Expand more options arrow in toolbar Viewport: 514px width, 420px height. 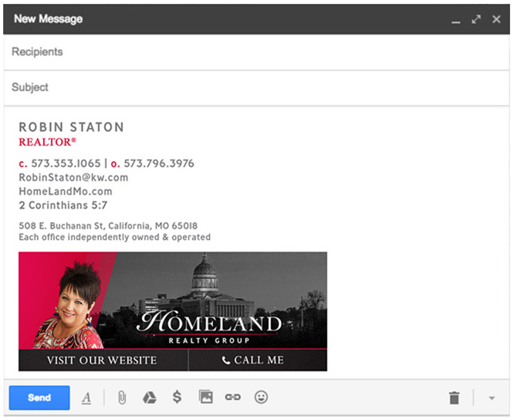[x=492, y=398]
